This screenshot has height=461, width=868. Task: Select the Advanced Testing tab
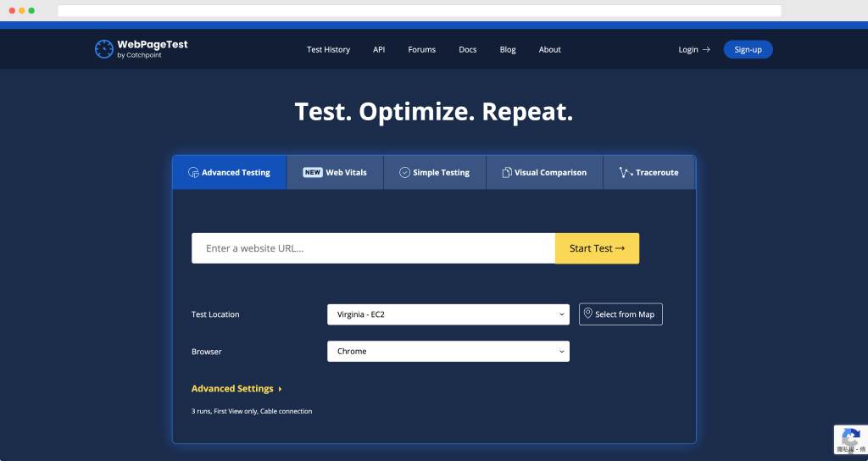[x=229, y=173]
